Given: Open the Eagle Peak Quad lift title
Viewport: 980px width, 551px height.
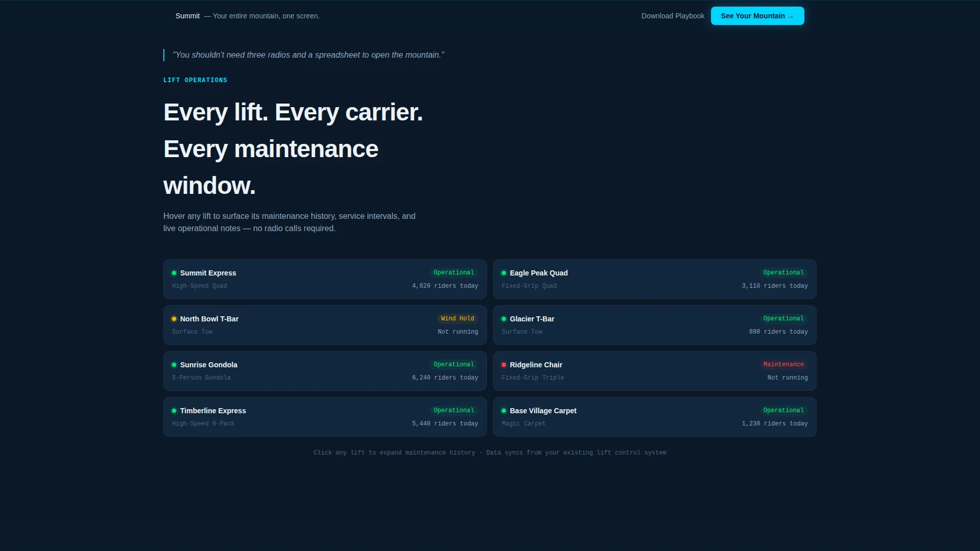Looking at the screenshot, I should pyautogui.click(x=538, y=273).
